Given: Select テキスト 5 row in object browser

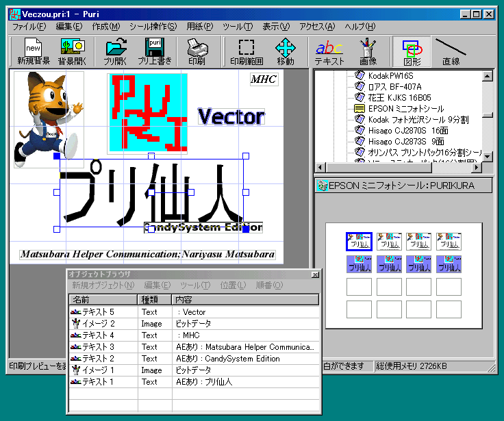Looking at the screenshot, I should (x=194, y=312).
